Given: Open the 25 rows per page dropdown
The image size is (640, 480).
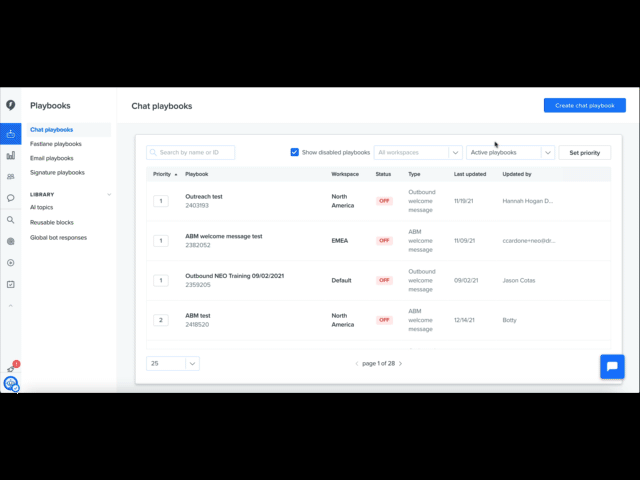Looking at the screenshot, I should (173, 364).
